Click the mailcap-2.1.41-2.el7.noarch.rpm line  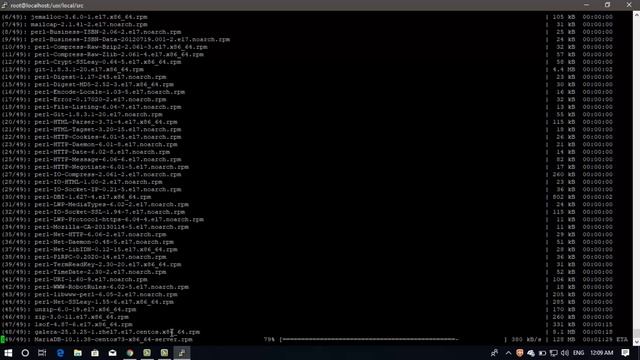click(x=74, y=24)
